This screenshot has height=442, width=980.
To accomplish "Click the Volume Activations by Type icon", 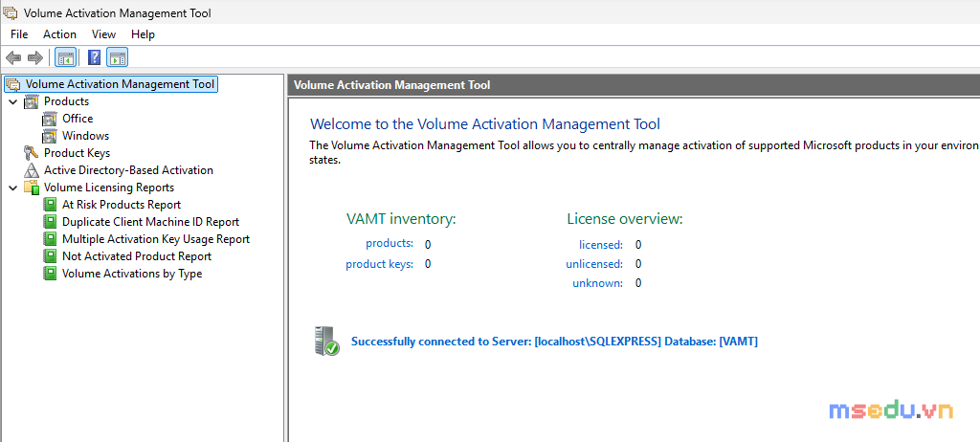I will pos(50,274).
